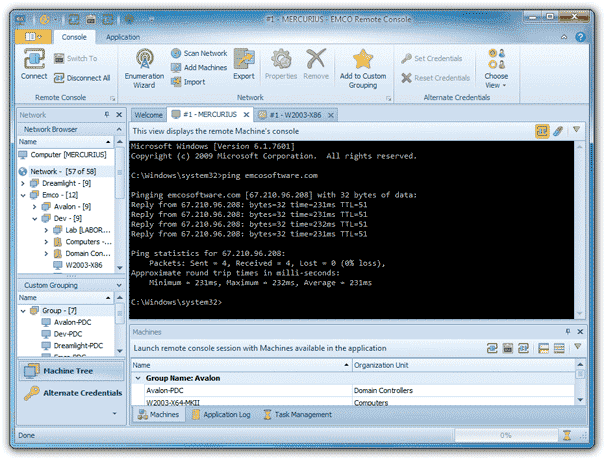Expand the Avalon - [9] tree node
The width and height of the screenshot is (604, 458).
point(35,207)
